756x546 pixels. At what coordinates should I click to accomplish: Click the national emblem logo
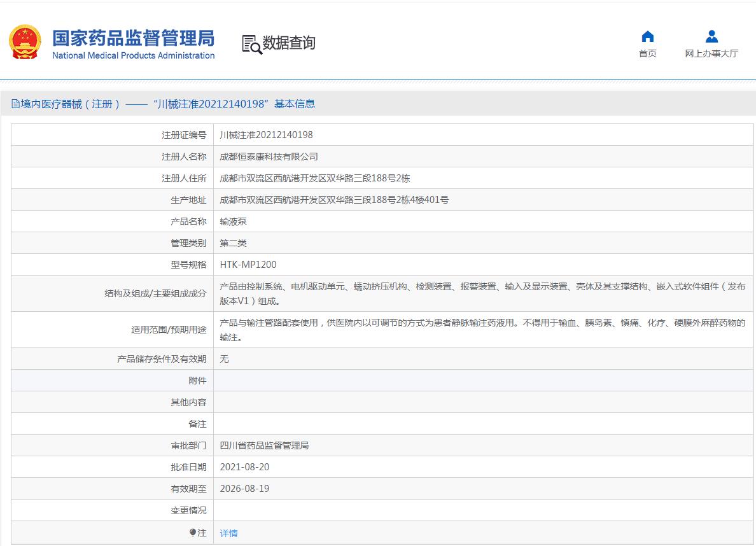tap(25, 42)
